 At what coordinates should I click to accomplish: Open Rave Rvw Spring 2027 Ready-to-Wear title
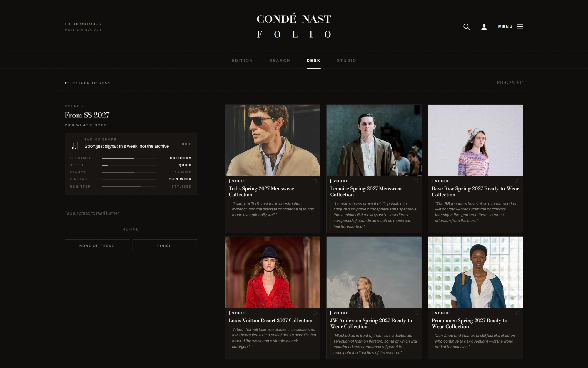click(x=475, y=192)
